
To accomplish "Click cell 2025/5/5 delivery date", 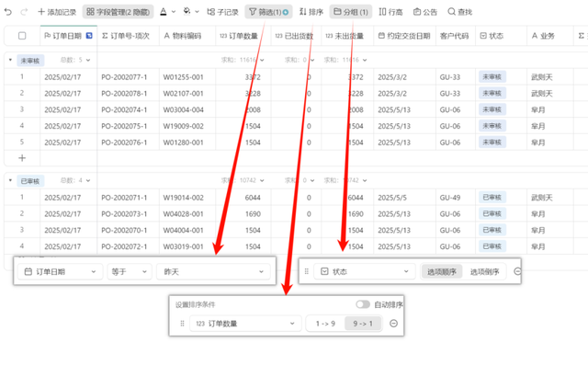I will 404,198.
